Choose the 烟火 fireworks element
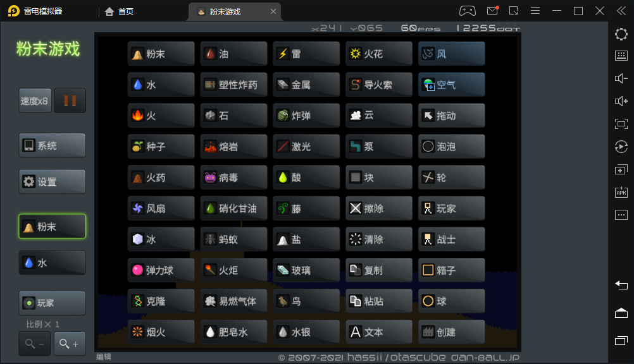Image resolution: width=634 pixels, height=364 pixels. coord(161,332)
